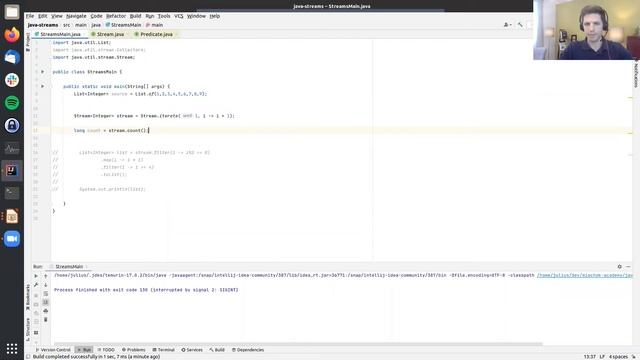Expand the Structure side panel
640x360 pixels.
tap(28, 329)
